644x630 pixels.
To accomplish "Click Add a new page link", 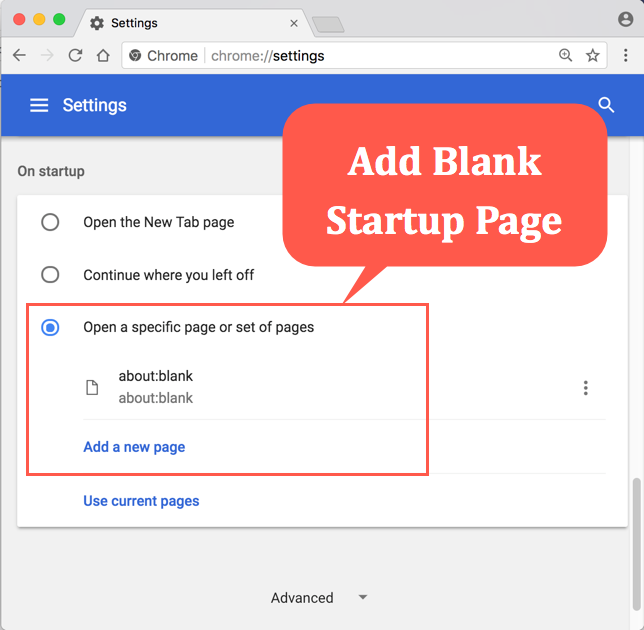I will coord(134,447).
